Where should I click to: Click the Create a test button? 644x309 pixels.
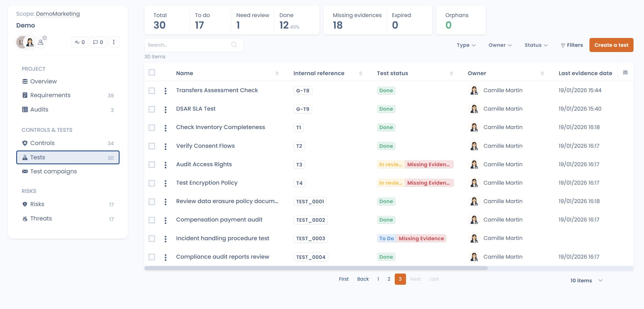[x=611, y=45]
